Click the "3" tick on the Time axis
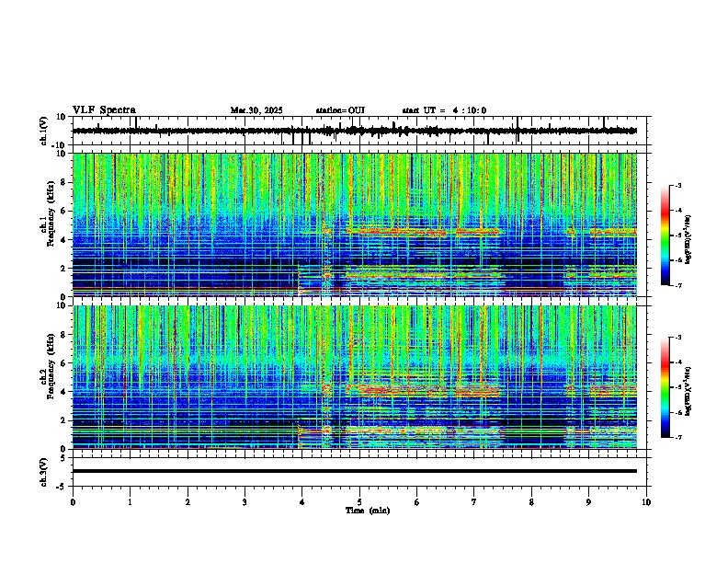This screenshot has height=563, width=728. (x=245, y=502)
